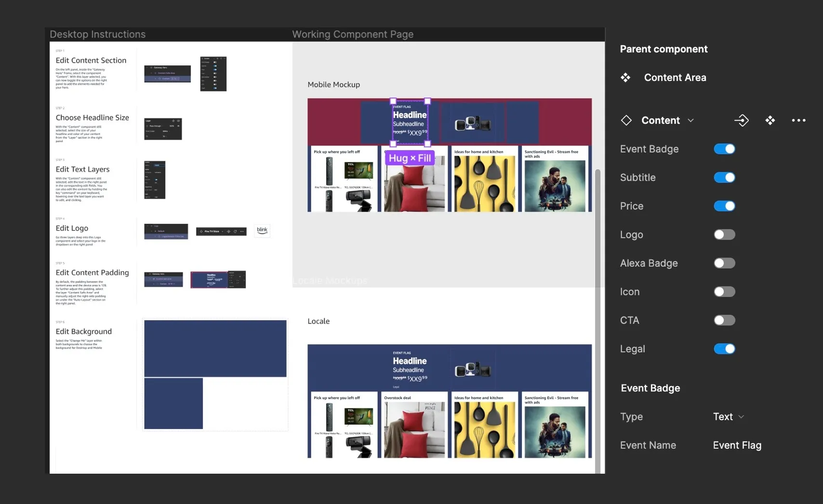Click the Pick up where you left off card in Mobile Mockup
This screenshot has width=823, height=504.
[x=344, y=179]
